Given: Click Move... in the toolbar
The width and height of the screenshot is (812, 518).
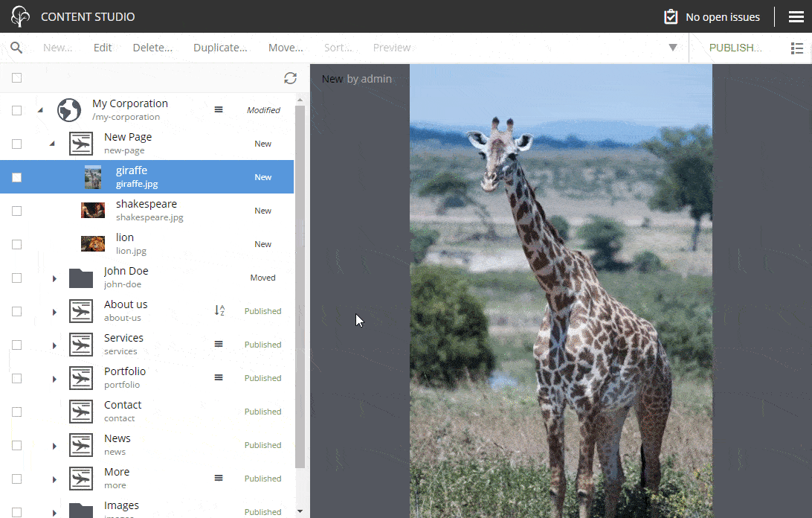Looking at the screenshot, I should pyautogui.click(x=286, y=48).
